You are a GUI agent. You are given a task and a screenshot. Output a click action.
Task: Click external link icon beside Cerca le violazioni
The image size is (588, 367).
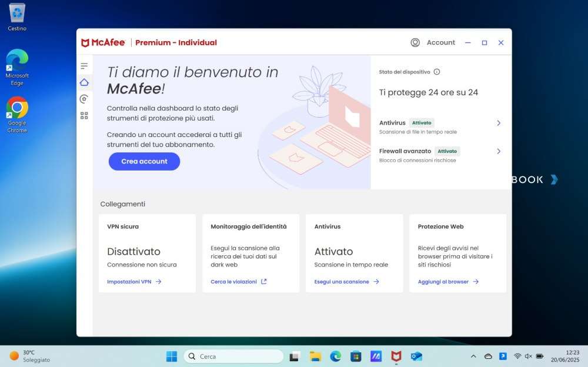(x=263, y=282)
